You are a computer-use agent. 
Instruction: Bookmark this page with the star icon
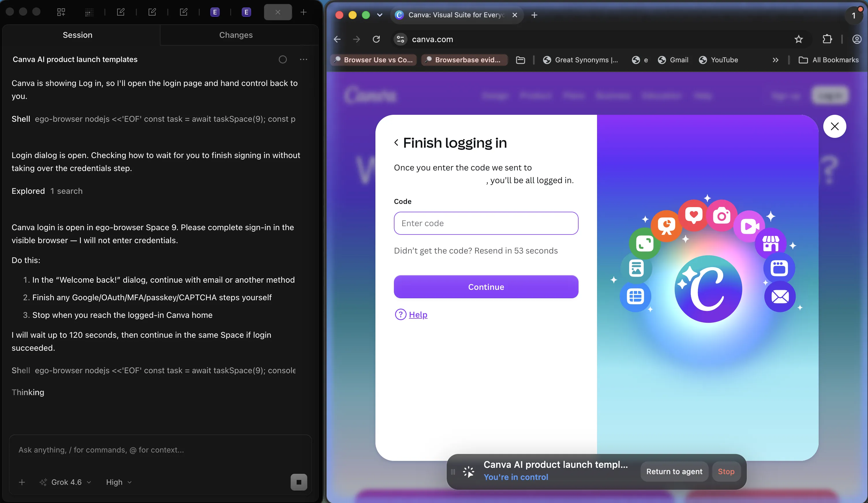(x=798, y=39)
